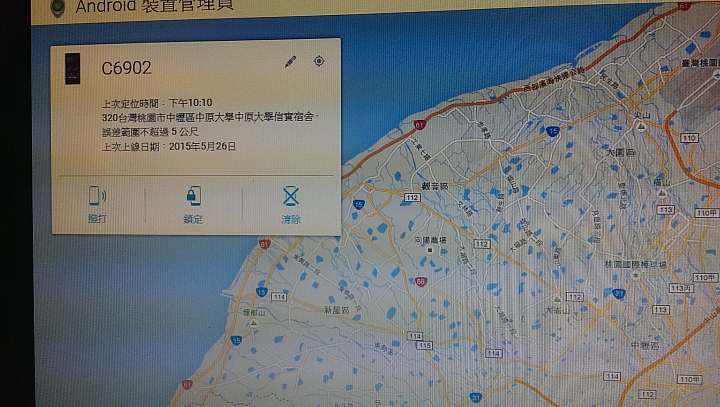The height and width of the screenshot is (407, 720).
Task: Click the address line starting with 320台灣桃園市
Action: coord(210,117)
